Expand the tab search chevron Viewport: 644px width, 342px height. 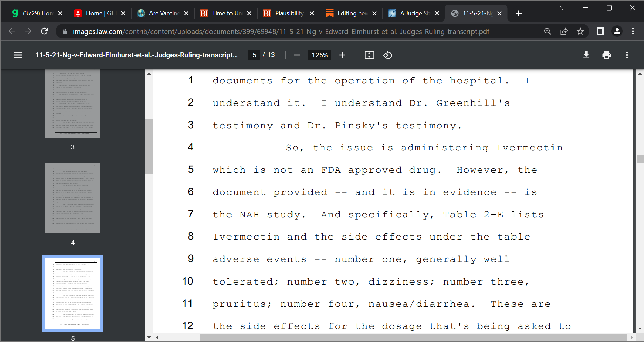coord(563,8)
